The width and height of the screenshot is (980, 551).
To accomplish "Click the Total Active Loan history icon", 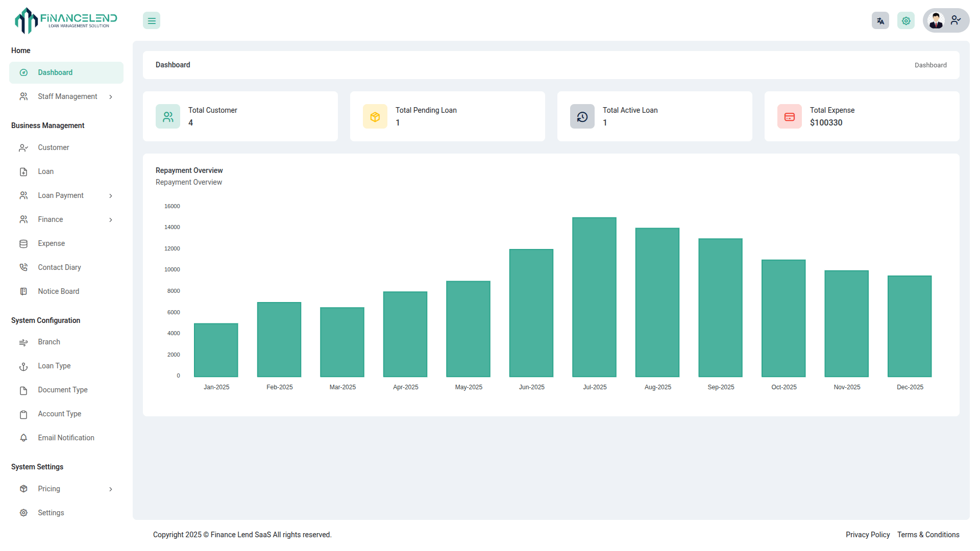I will [x=582, y=117].
